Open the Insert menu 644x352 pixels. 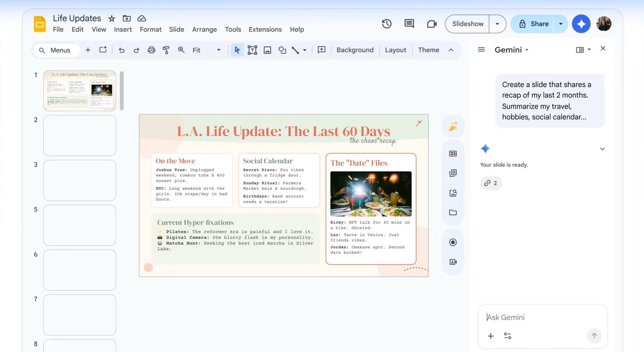click(x=123, y=29)
